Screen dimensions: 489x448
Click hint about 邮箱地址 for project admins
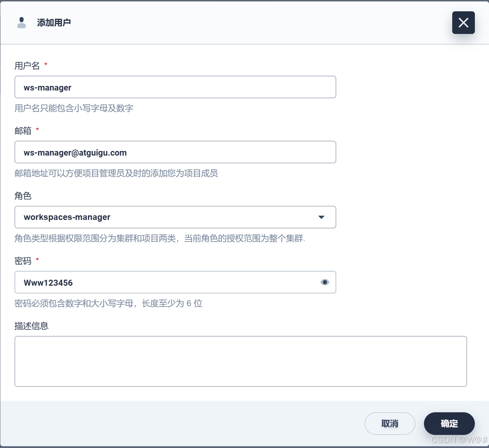pos(116,173)
